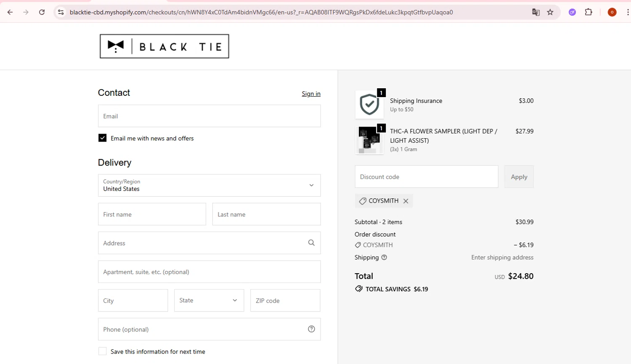Show phone number help tooltip

311,329
